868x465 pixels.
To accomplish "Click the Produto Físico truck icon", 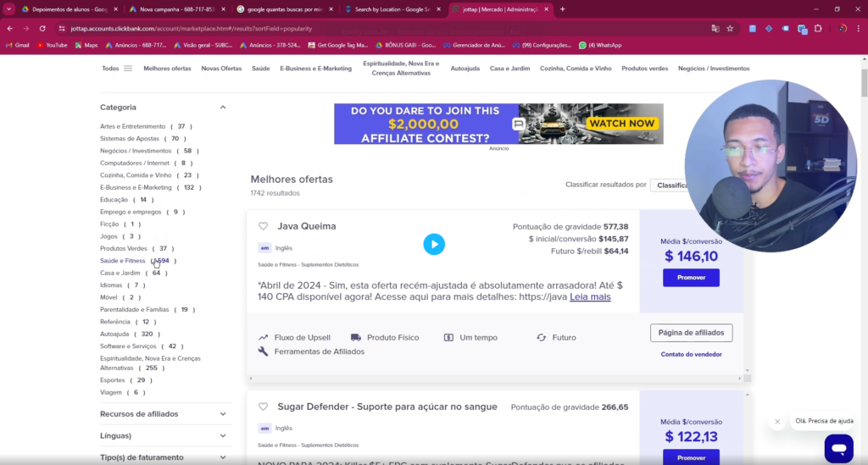I will 356,337.
